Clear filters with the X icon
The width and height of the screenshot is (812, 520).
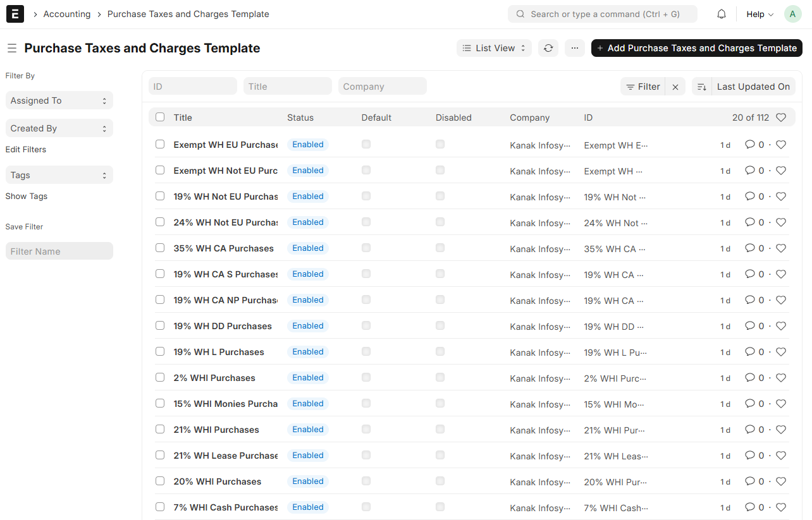coord(675,87)
